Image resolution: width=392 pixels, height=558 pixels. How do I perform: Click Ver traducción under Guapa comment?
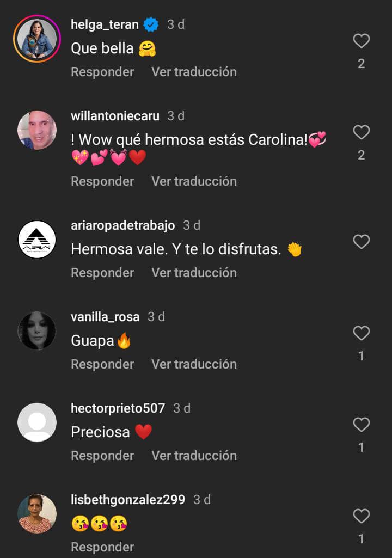point(194,364)
